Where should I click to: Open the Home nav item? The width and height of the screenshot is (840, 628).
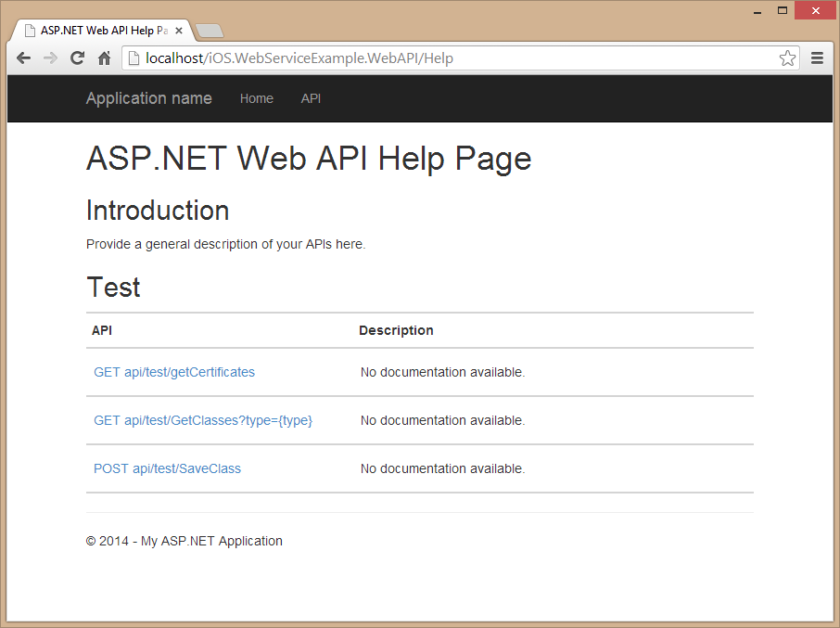pos(257,98)
